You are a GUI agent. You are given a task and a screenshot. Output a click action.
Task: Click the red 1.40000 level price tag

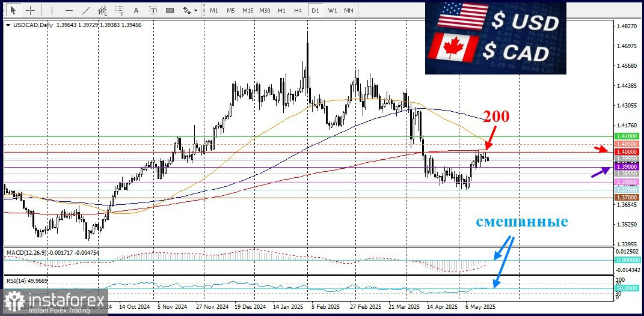coord(627,152)
